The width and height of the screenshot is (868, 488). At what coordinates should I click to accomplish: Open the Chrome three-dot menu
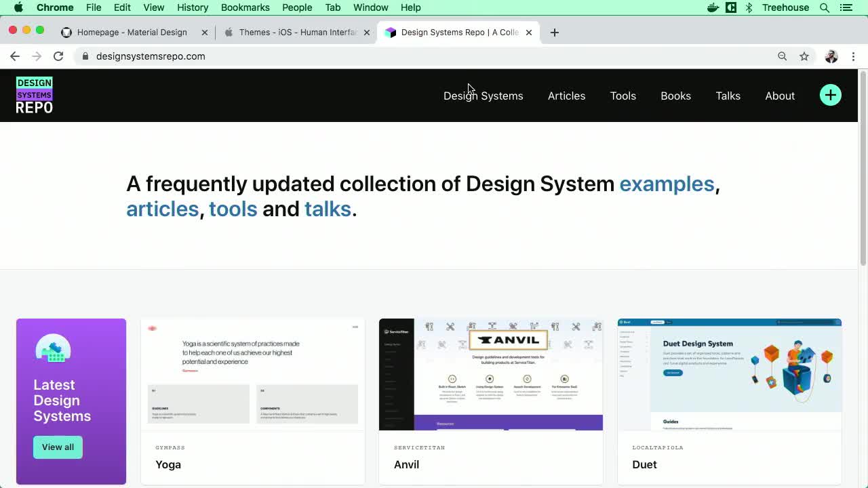(x=853, y=56)
